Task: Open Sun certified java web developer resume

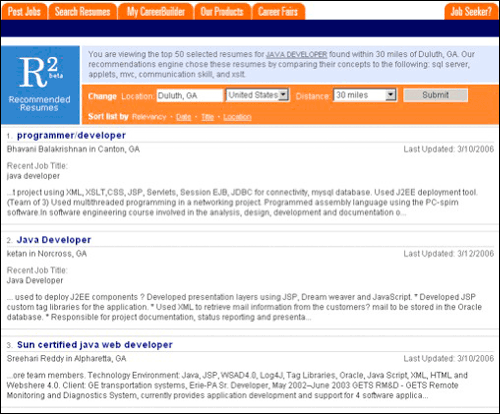Action: [x=95, y=345]
